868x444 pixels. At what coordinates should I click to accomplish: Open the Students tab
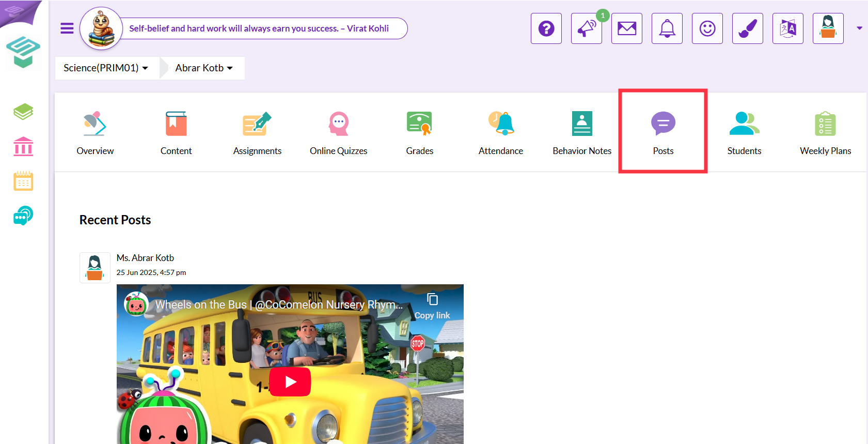coord(744,133)
